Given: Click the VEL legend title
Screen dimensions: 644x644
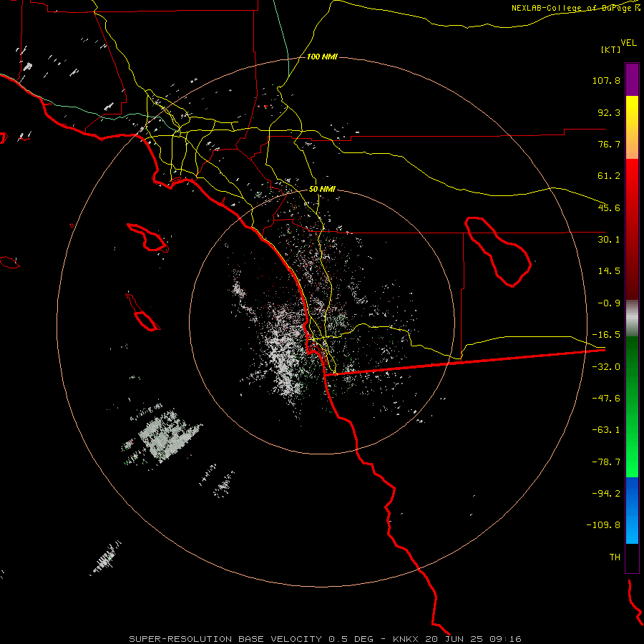Looking at the screenshot, I should pyautogui.click(x=628, y=43).
